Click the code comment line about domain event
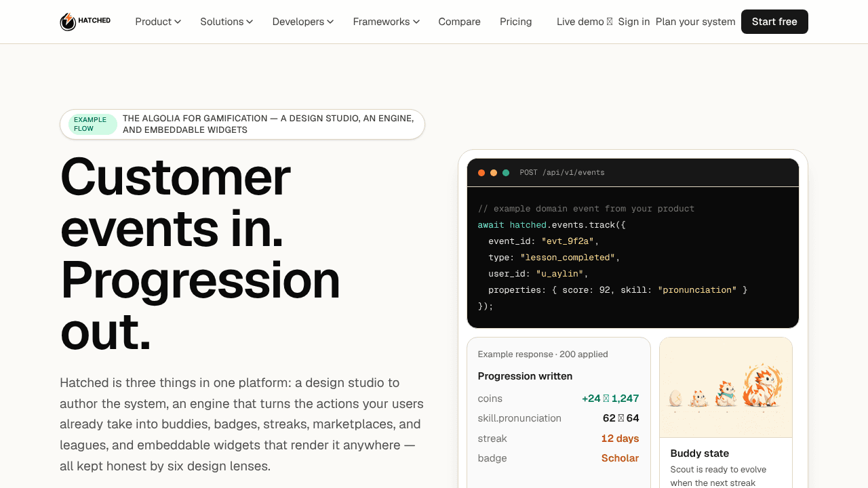 (x=587, y=209)
